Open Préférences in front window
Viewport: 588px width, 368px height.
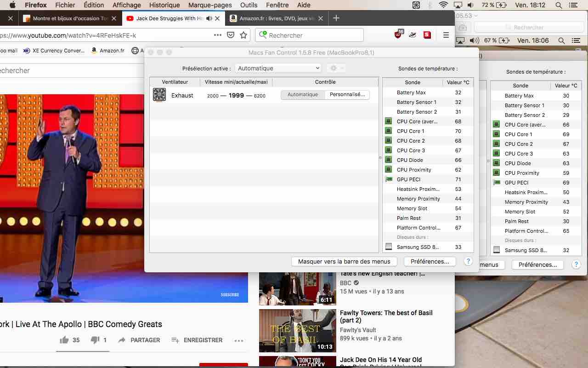click(x=430, y=261)
